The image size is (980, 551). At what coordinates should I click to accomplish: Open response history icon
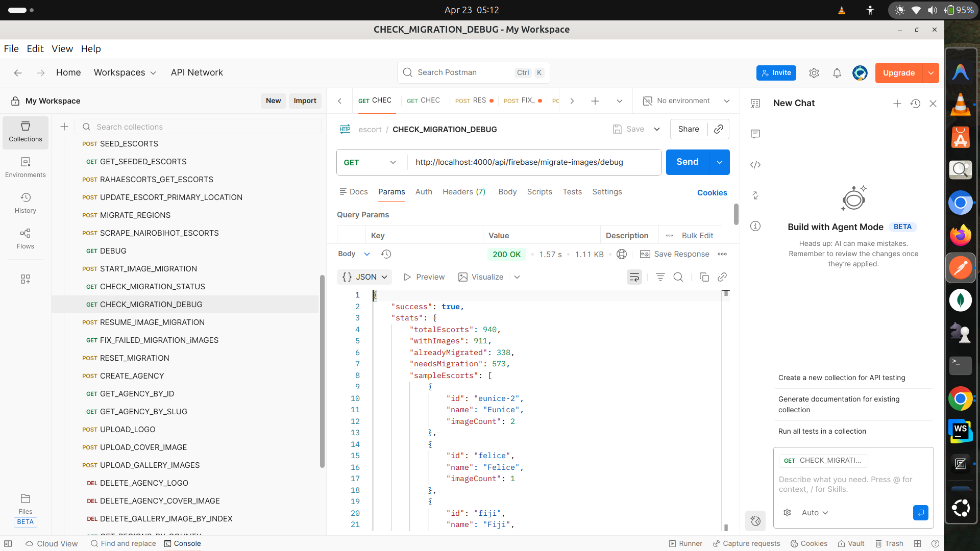coord(386,254)
